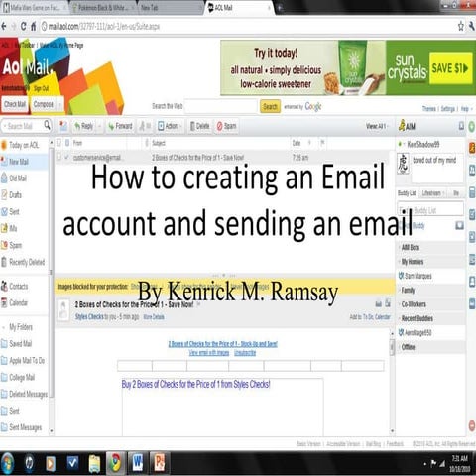Click the Check Mail button
This screenshot has width=476, height=476.
pyautogui.click(x=15, y=104)
